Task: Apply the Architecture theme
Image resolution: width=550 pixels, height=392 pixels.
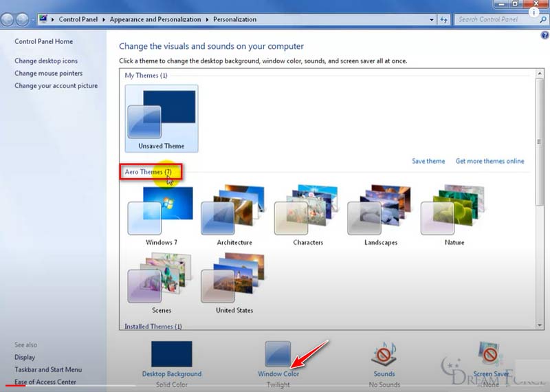Action: pyautogui.click(x=234, y=215)
